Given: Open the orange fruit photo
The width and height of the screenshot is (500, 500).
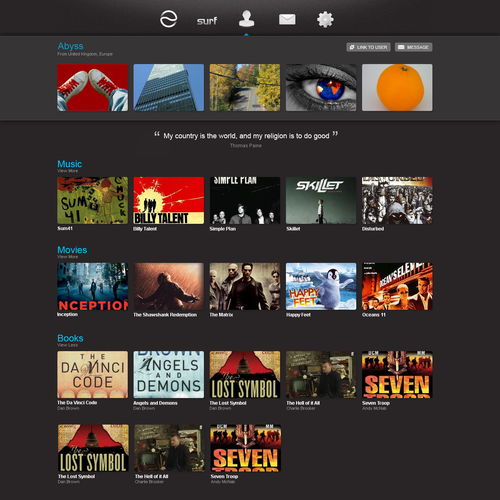Looking at the screenshot, I should [x=397, y=87].
